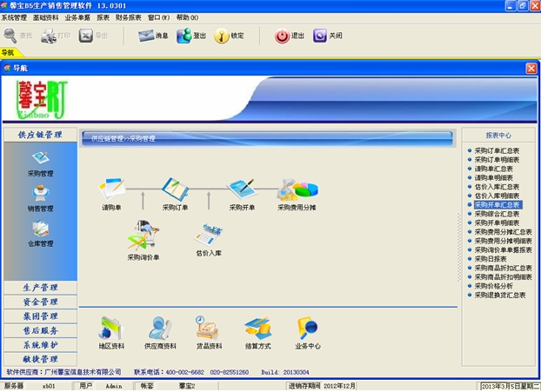Open 采购日报表 report link
This screenshot has height=392, width=541.
[x=491, y=259]
